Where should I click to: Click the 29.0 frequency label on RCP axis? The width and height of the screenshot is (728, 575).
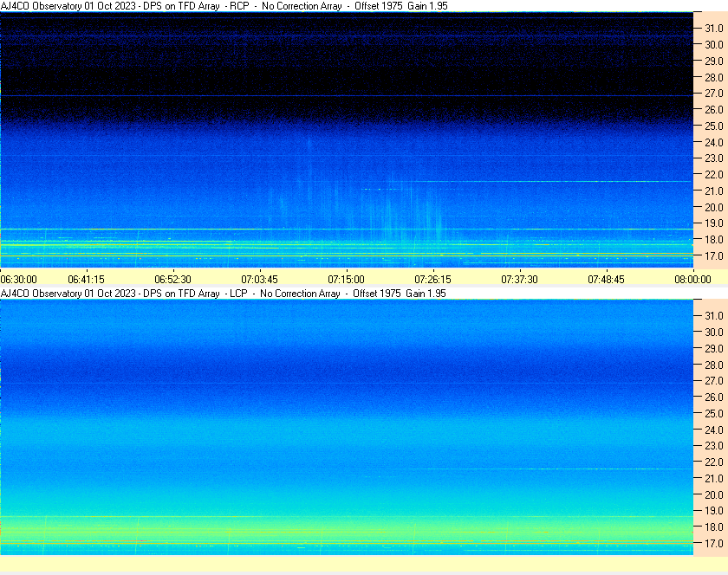[x=714, y=61]
